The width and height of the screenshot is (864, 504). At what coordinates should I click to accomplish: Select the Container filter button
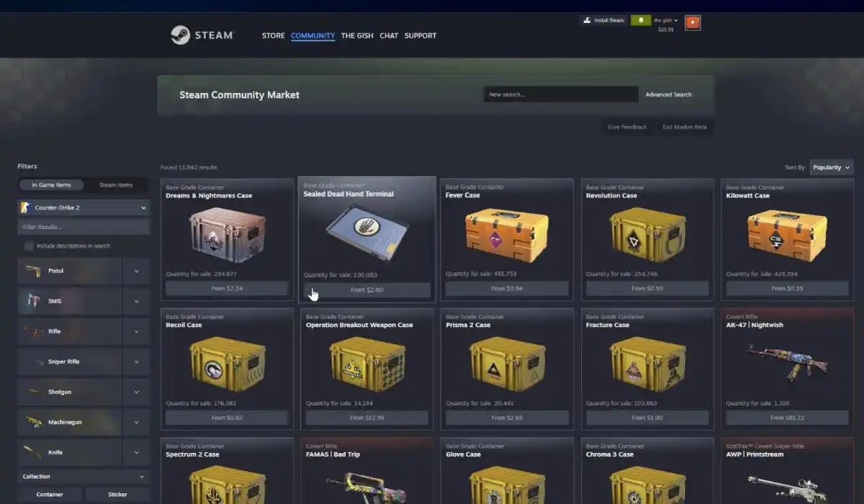(x=50, y=495)
